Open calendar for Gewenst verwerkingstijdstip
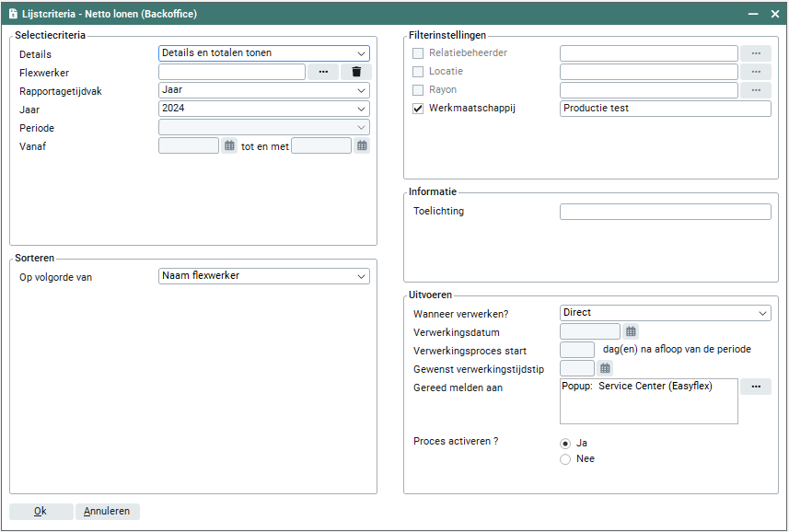789x532 pixels. pos(605,368)
